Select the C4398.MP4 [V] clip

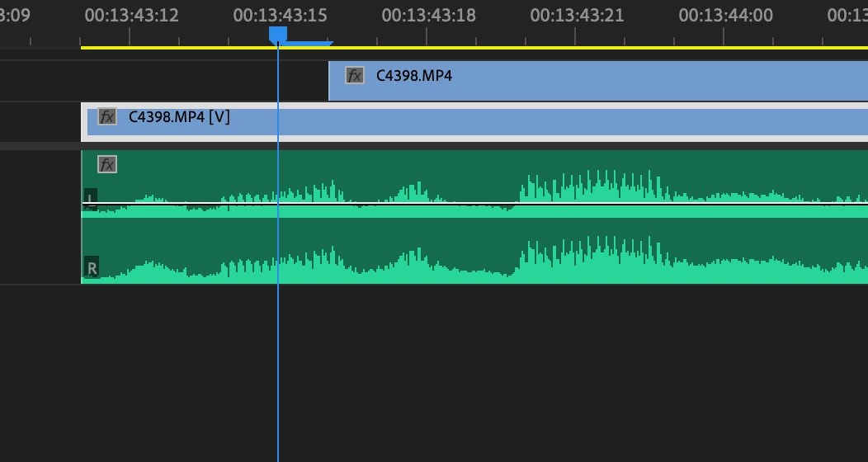474,122
